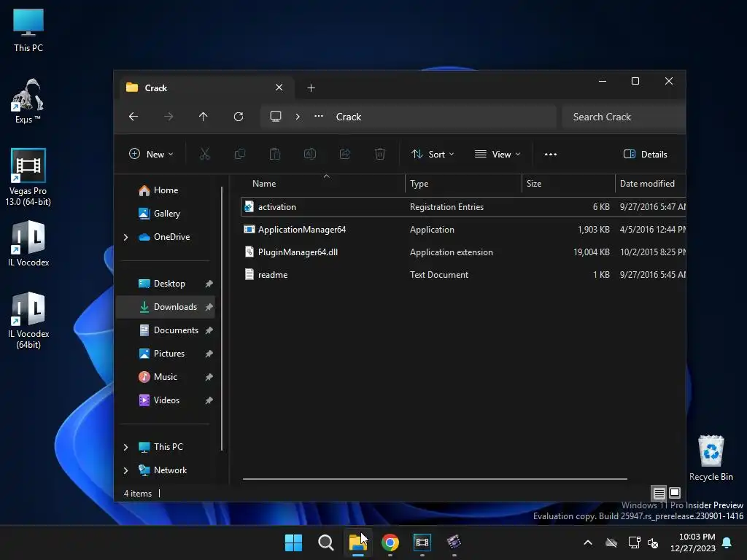Select the Recycle Bin icon
The image size is (747, 560).
[711, 458]
